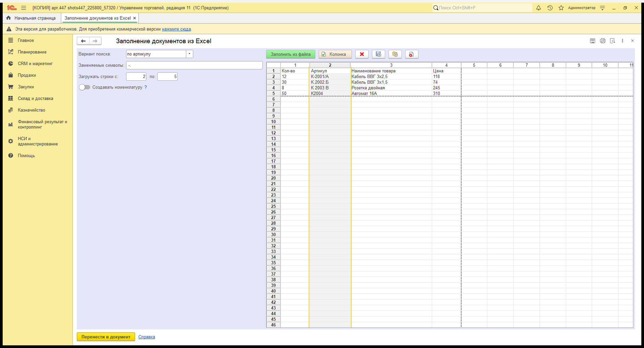Viewport: 644px width, 348px height.
Task: Follow the нажмите сюда link
Action: tap(176, 29)
